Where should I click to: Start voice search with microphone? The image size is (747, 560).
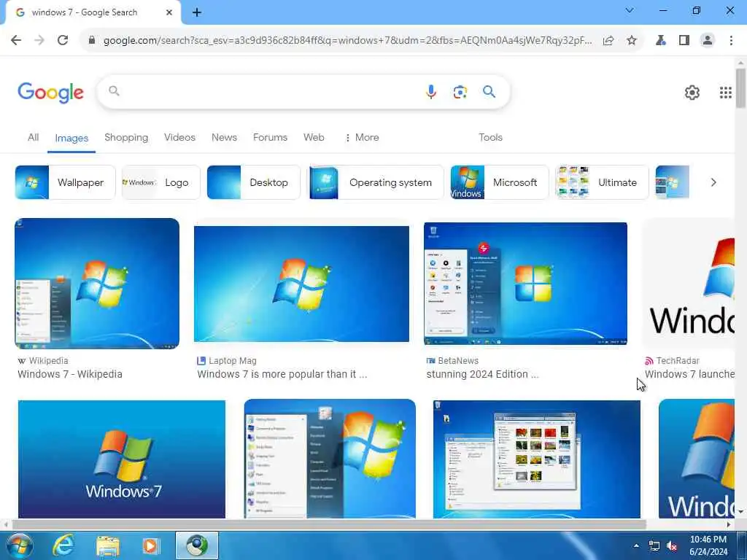(430, 91)
